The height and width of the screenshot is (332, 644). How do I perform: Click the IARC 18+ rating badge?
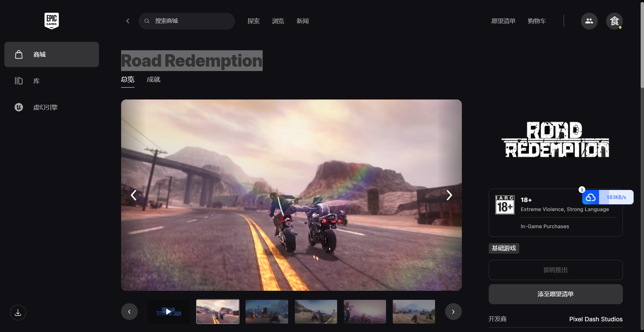pyautogui.click(x=505, y=204)
